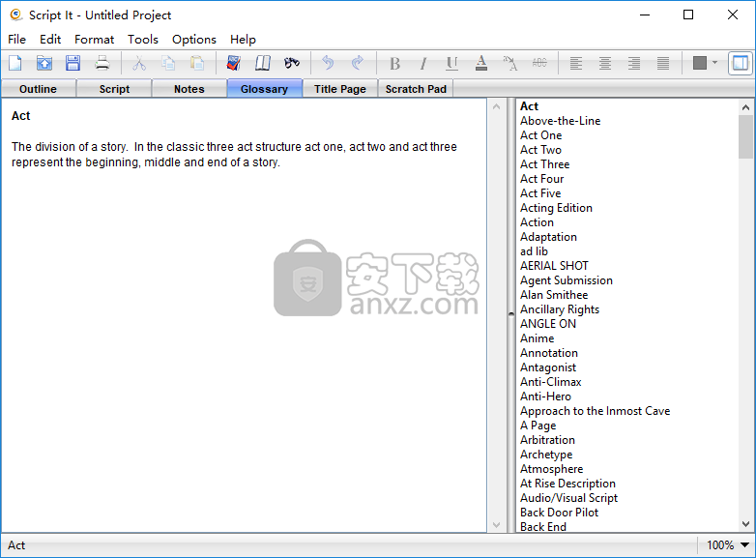The width and height of the screenshot is (756, 558).
Task: Copy selection using the copy icon
Action: [168, 63]
